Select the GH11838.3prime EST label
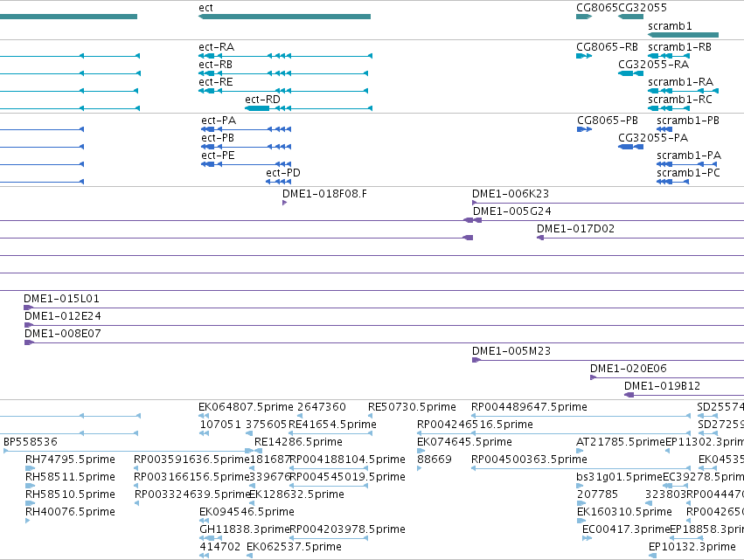Viewport: 744px width, 560px height. (x=245, y=529)
